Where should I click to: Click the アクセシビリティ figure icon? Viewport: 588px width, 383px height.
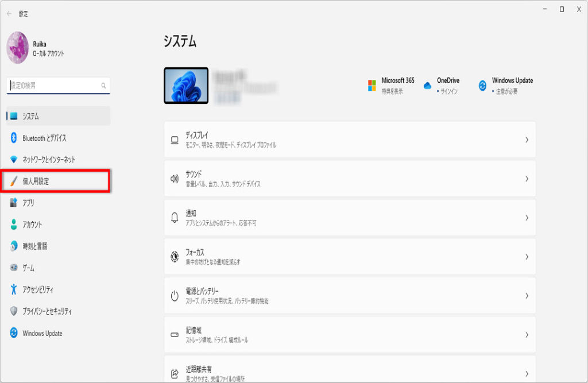pyautogui.click(x=14, y=289)
